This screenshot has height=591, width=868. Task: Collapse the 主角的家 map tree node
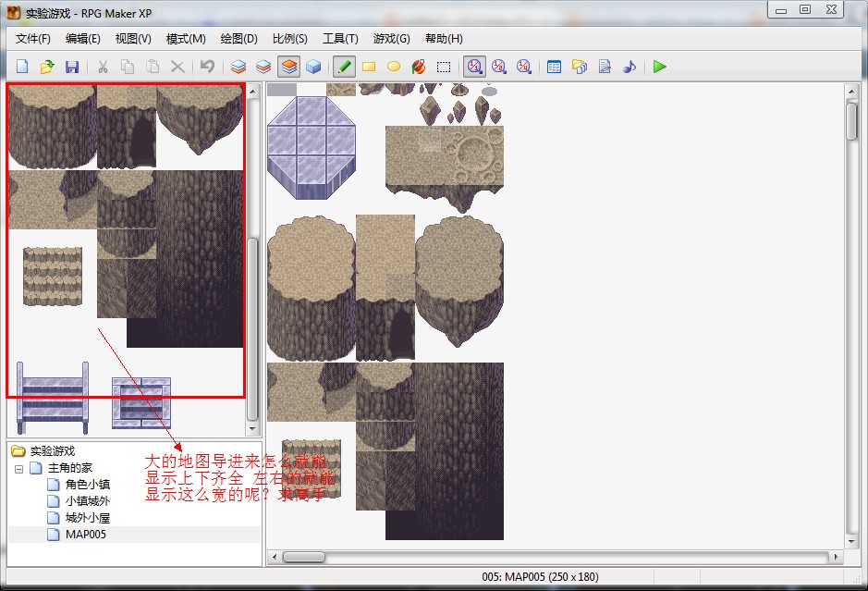pyautogui.click(x=18, y=469)
